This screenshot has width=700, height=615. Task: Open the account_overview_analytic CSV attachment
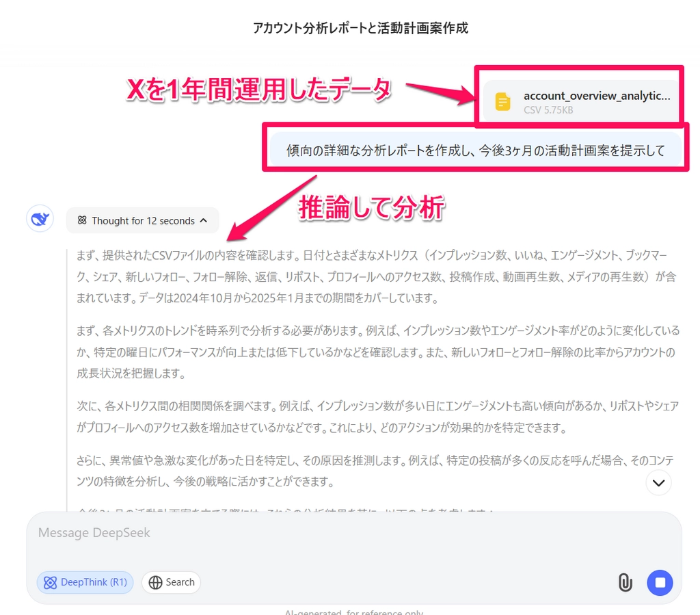pos(580,102)
